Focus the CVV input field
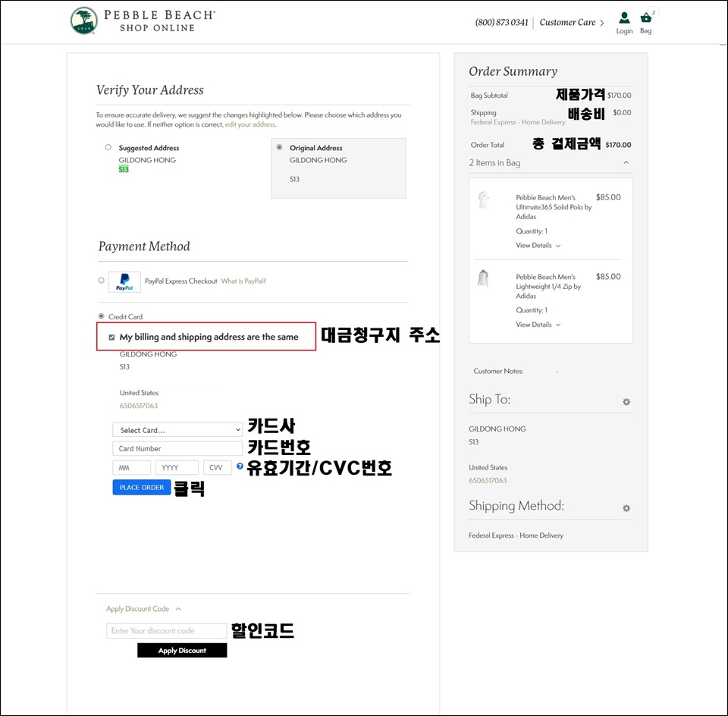The height and width of the screenshot is (716, 728). pos(218,467)
